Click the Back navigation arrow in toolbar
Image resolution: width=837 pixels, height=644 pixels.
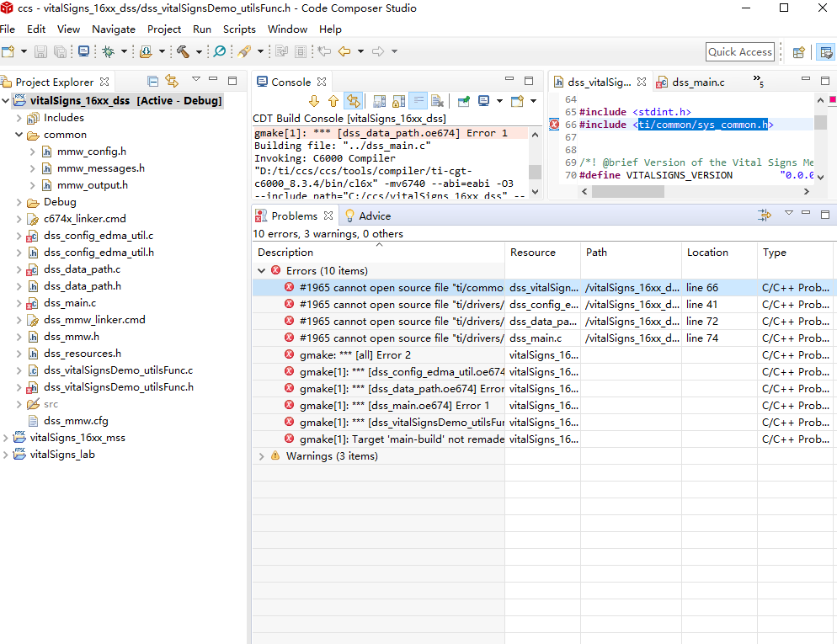pyautogui.click(x=344, y=51)
